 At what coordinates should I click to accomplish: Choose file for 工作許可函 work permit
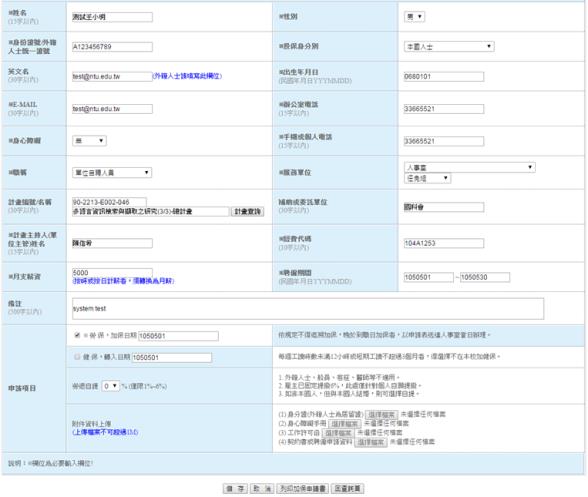tap(338, 433)
